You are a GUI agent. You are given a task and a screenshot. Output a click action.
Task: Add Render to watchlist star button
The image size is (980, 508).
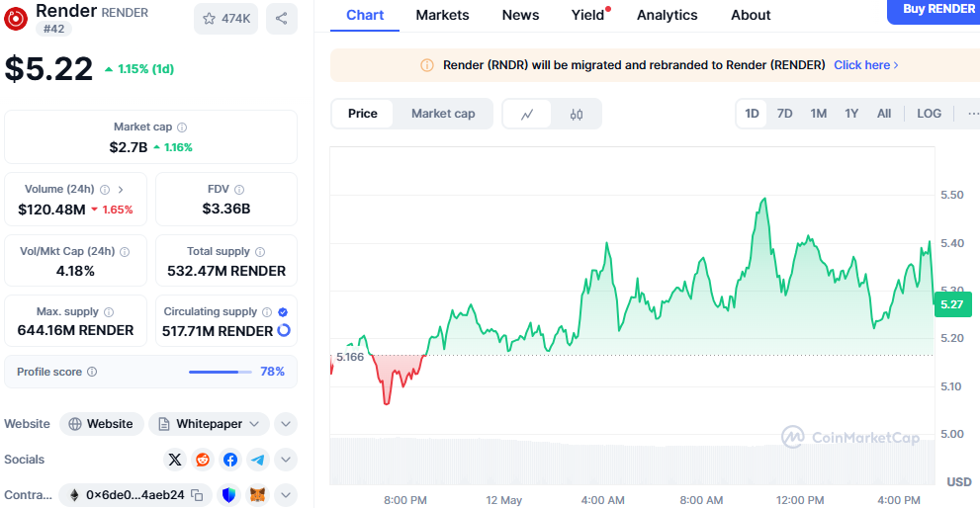(x=225, y=19)
